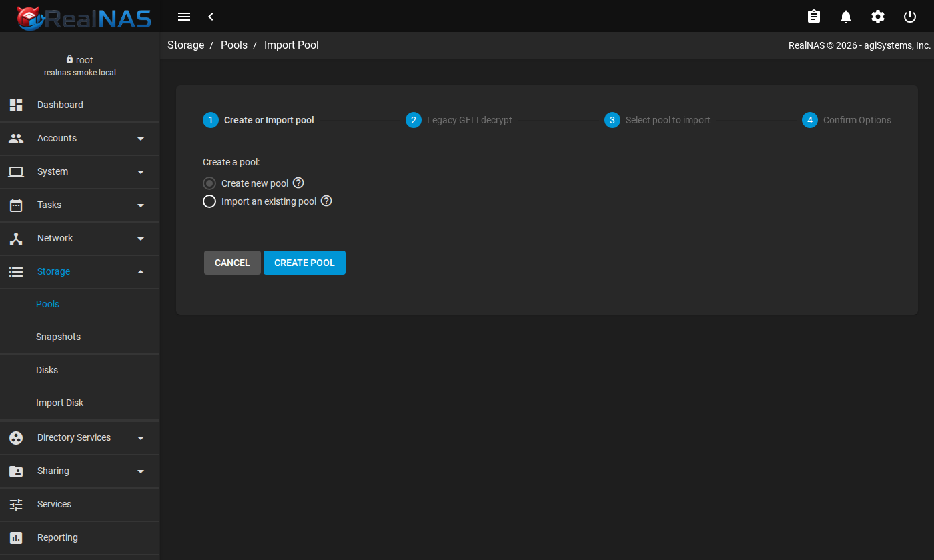Click the Reporting chart icon

(x=16, y=537)
